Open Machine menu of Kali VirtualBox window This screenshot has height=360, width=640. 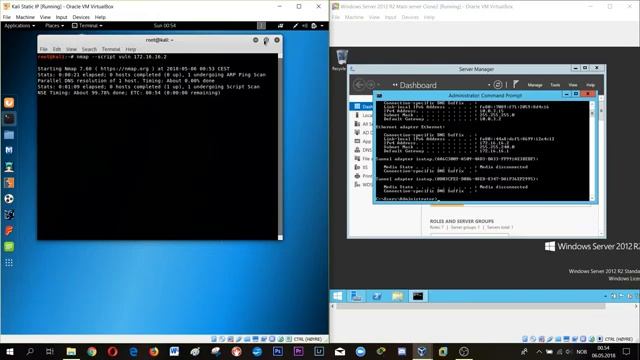click(x=25, y=17)
